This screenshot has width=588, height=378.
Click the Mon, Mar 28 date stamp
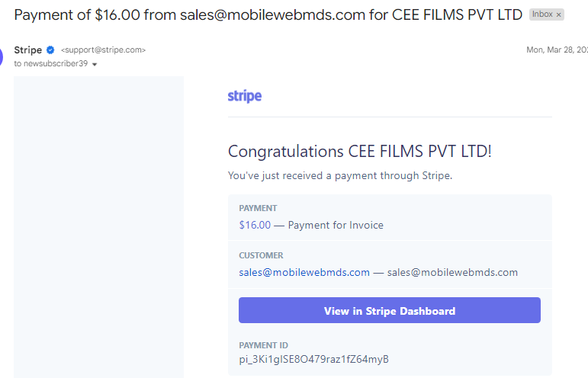(x=557, y=50)
